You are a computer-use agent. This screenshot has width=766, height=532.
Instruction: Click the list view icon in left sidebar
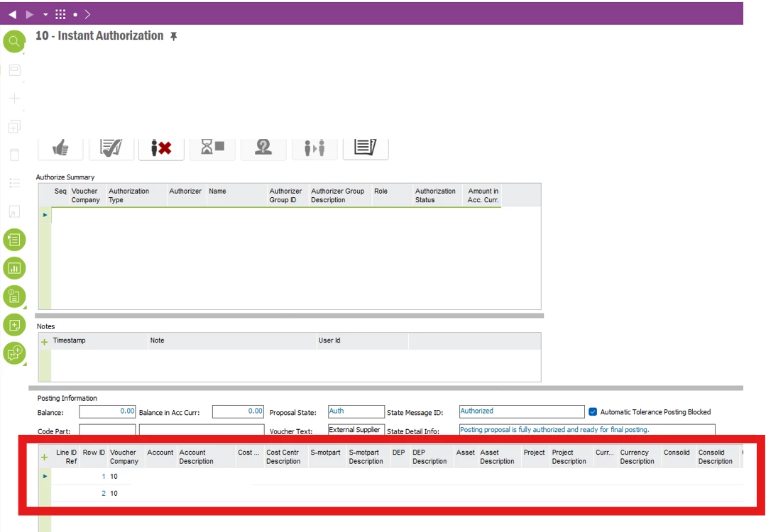coord(15,183)
